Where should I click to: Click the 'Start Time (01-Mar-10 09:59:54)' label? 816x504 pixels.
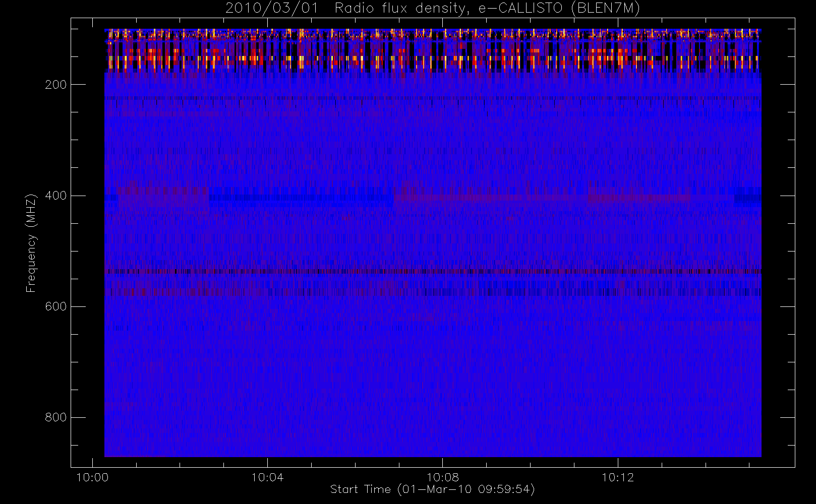[432, 489]
